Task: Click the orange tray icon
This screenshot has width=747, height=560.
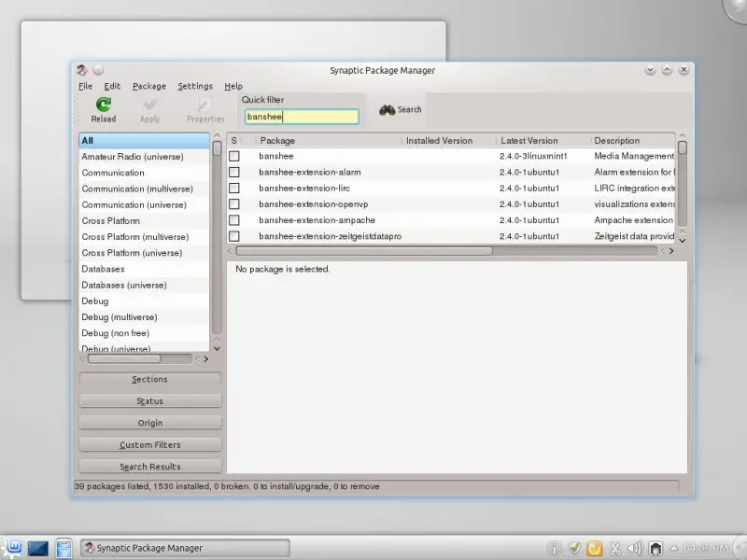Action: [x=595, y=549]
